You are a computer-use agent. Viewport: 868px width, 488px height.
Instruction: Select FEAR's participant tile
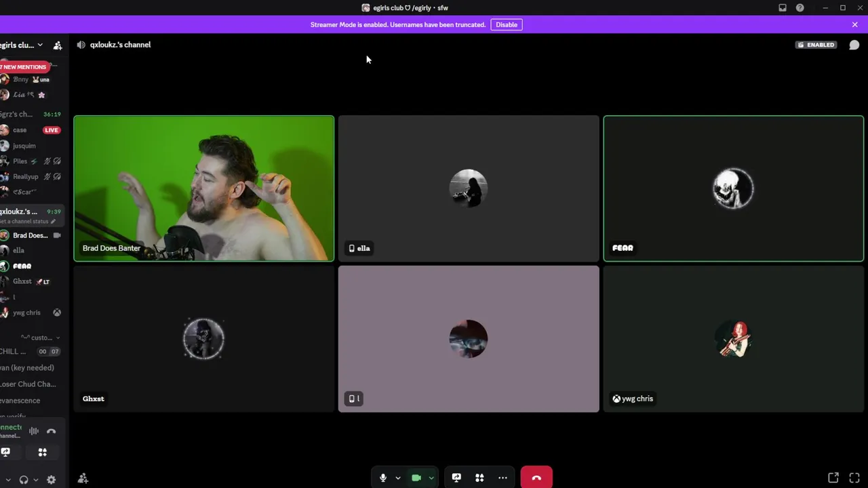coord(733,188)
